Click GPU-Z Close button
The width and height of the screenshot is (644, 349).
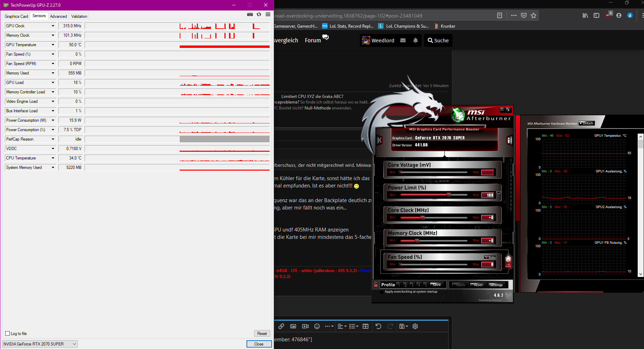(259, 344)
